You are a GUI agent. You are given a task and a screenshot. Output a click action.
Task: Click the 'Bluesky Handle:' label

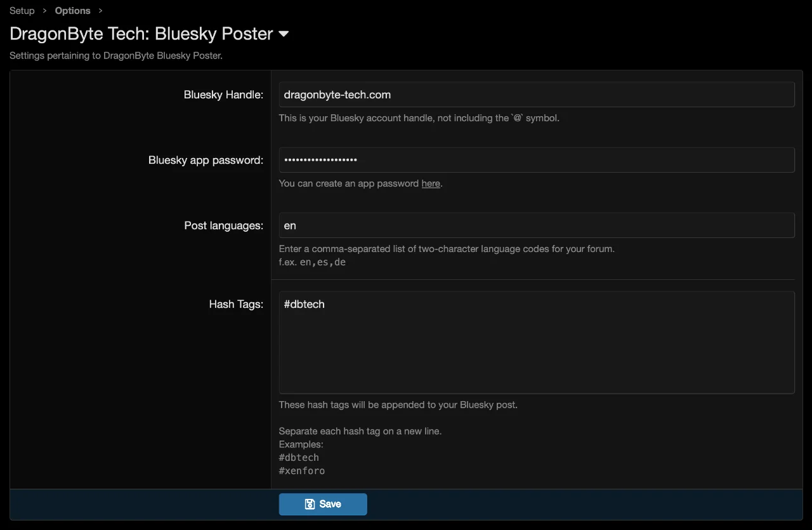coord(223,95)
